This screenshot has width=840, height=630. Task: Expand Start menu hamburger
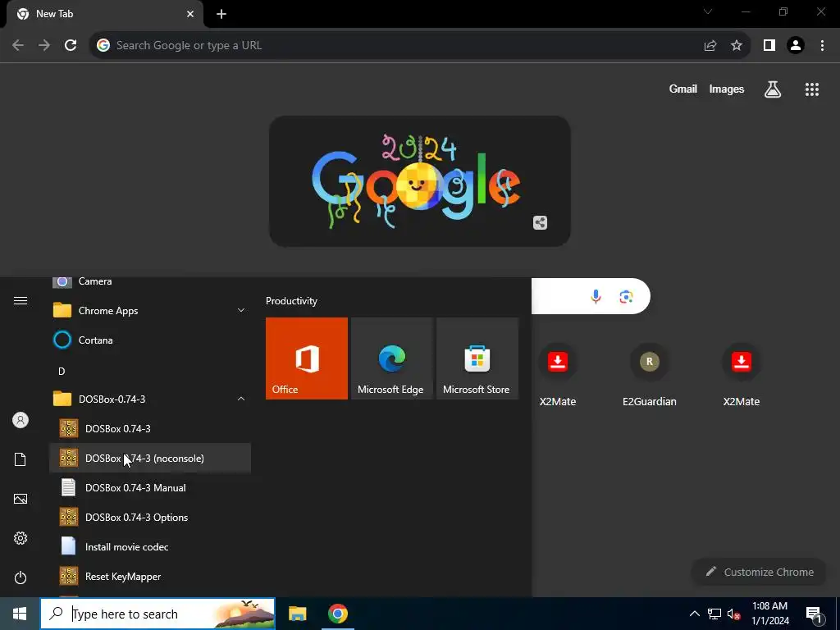point(21,300)
